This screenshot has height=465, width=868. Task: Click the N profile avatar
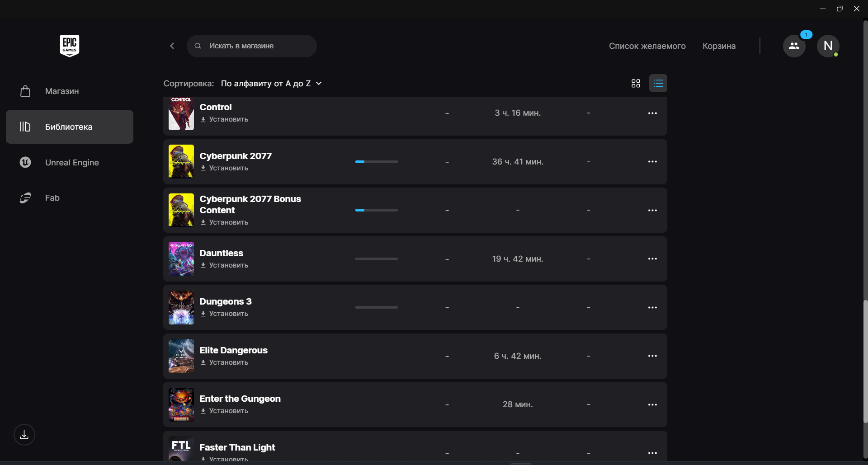coord(828,46)
